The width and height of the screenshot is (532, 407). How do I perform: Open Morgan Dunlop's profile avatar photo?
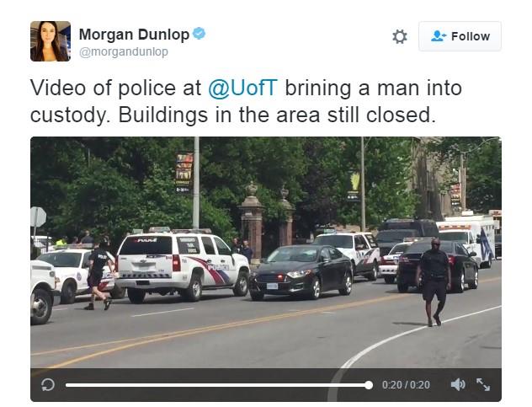point(51,41)
